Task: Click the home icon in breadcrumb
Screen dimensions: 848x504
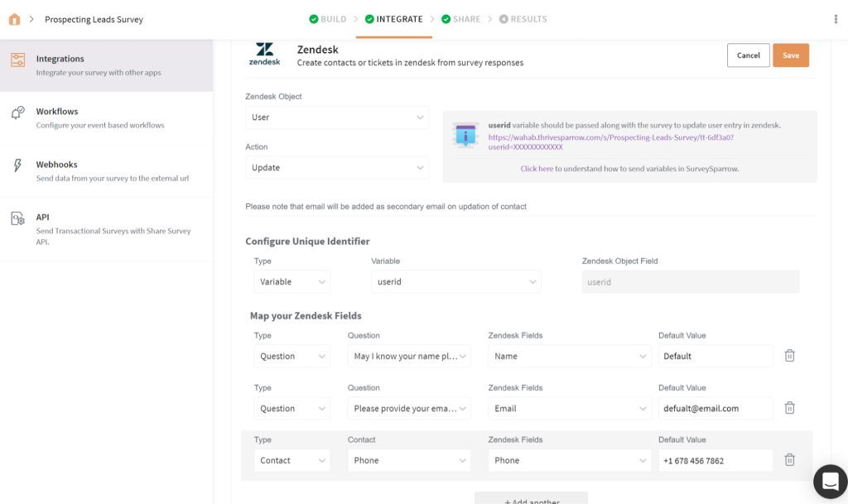Action: [x=14, y=19]
